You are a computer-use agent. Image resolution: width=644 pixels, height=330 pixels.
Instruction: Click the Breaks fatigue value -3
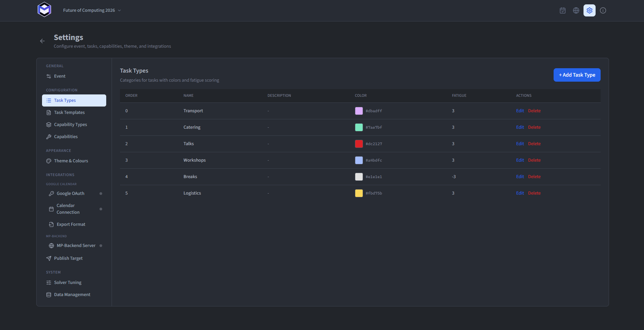pos(454,177)
